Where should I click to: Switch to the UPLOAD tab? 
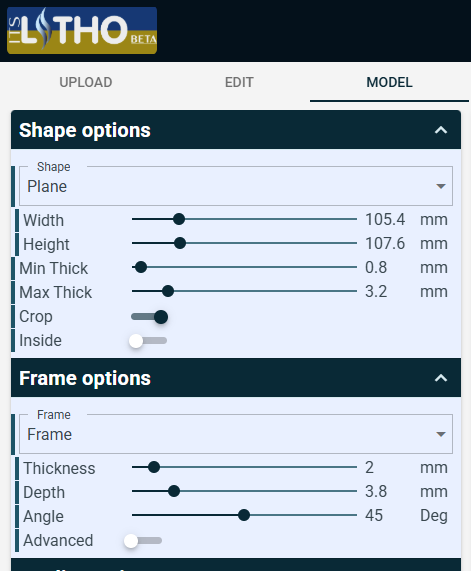pyautogui.click(x=86, y=82)
